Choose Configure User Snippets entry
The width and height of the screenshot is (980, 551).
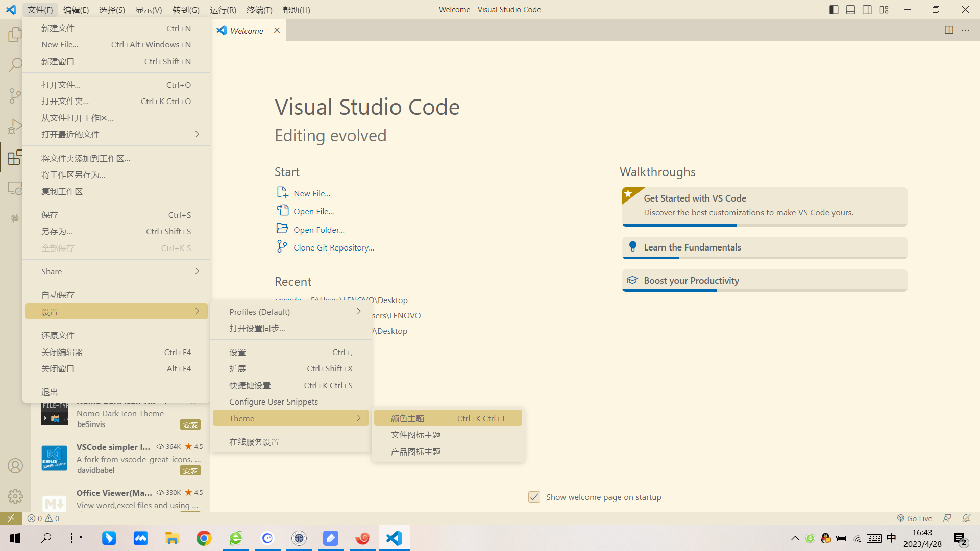pos(291,402)
